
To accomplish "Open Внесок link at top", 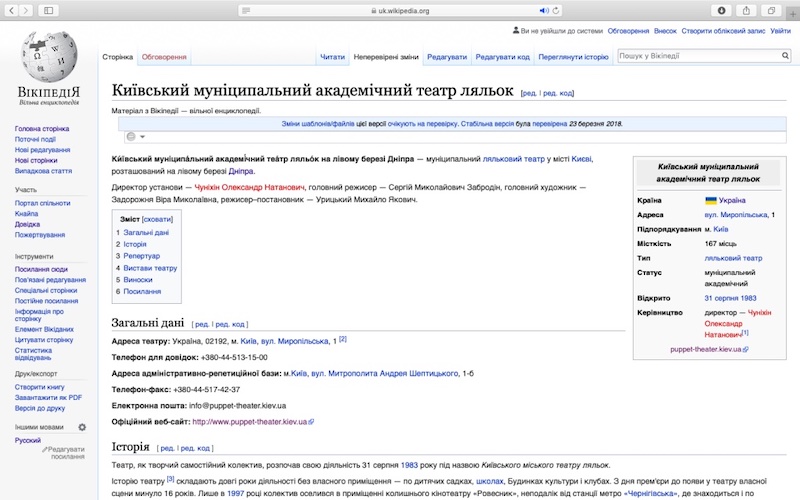I will (665, 31).
